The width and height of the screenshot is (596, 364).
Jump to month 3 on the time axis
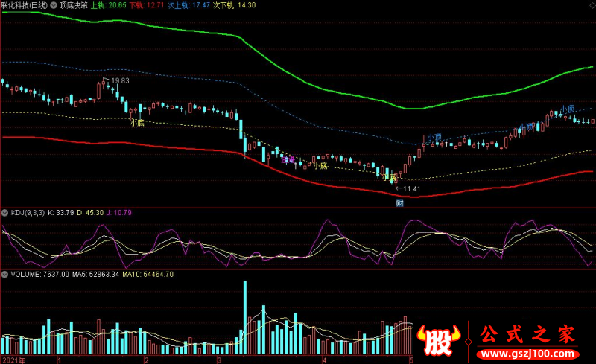tap(219, 360)
